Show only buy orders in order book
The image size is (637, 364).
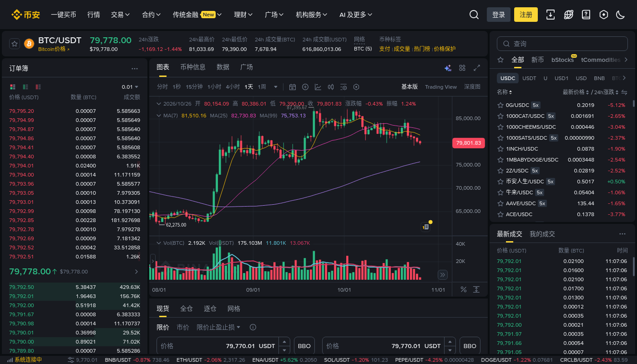(x=25, y=86)
